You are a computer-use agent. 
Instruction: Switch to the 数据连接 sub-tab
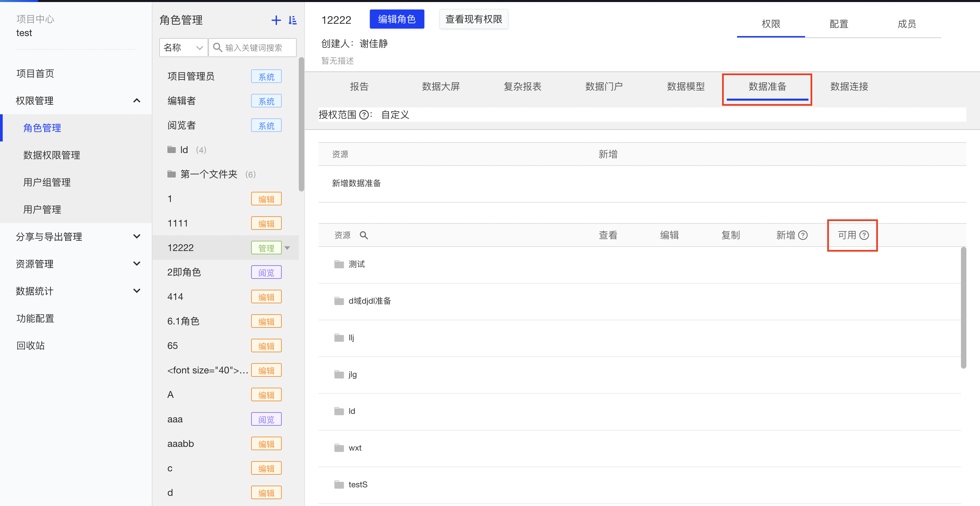pos(848,86)
